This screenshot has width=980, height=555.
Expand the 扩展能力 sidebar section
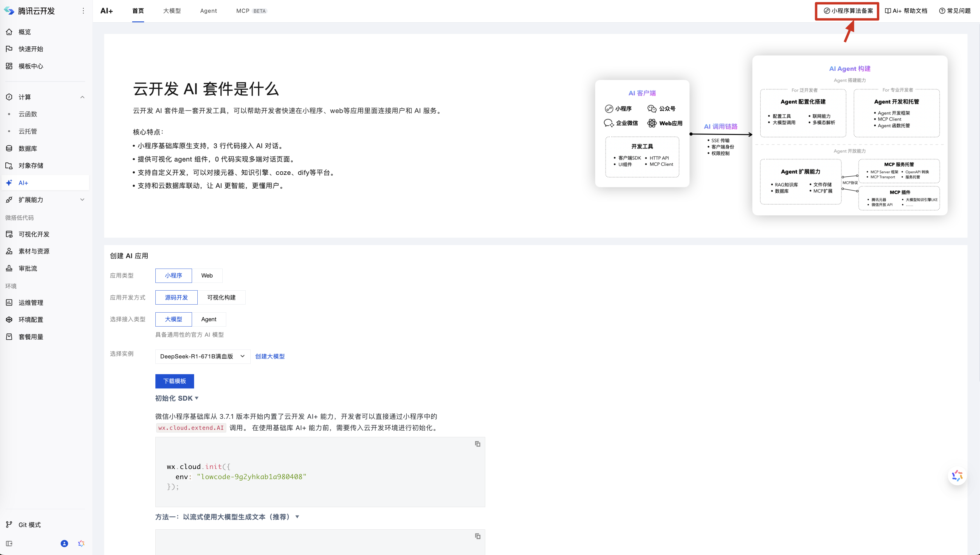click(82, 200)
